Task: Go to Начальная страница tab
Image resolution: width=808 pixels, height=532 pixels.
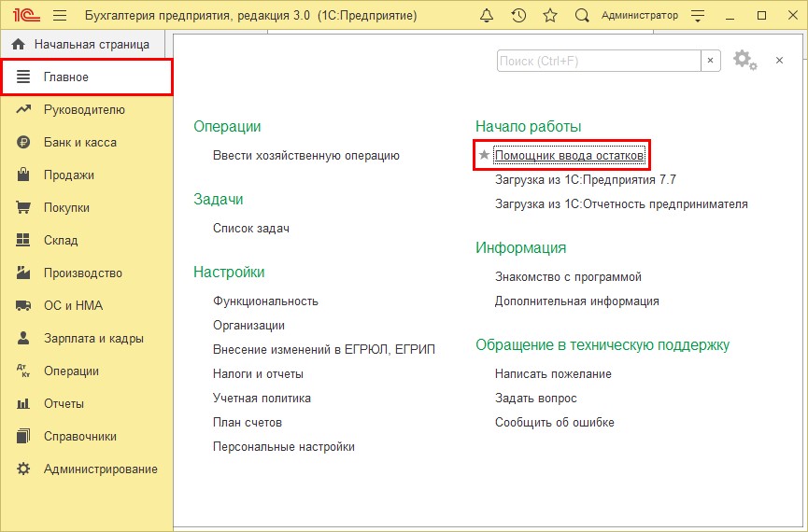Action: pyautogui.click(x=83, y=44)
